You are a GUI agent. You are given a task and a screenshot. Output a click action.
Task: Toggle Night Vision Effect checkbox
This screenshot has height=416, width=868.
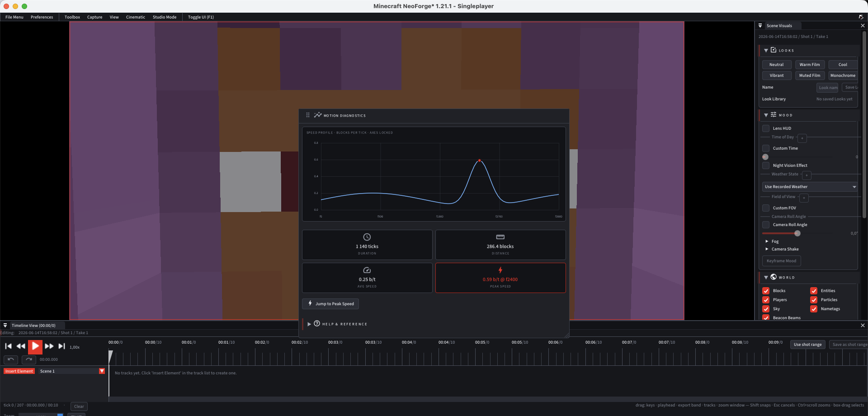766,165
